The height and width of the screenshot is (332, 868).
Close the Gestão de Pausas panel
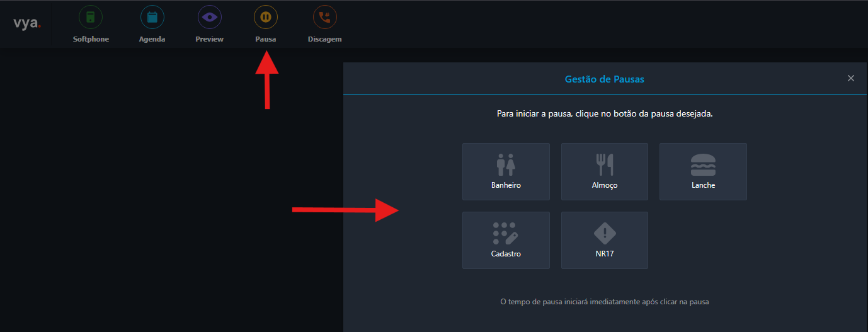pos(851,78)
